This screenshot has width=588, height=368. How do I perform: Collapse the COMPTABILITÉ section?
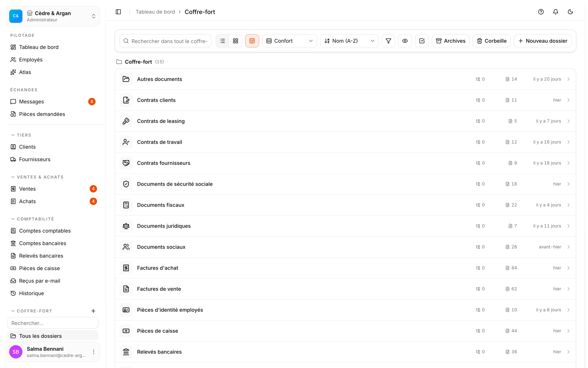click(33, 219)
